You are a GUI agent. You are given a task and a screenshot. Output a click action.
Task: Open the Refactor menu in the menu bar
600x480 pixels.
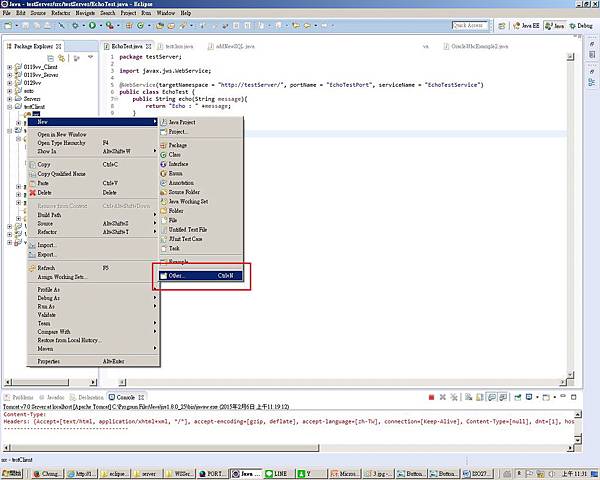click(x=61, y=13)
